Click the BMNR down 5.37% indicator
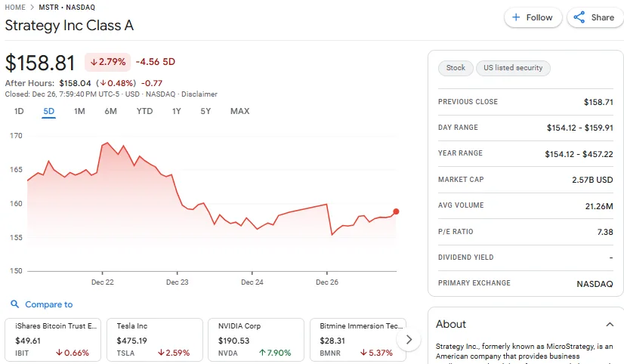This screenshot has width=624, height=364. pyautogui.click(x=376, y=353)
